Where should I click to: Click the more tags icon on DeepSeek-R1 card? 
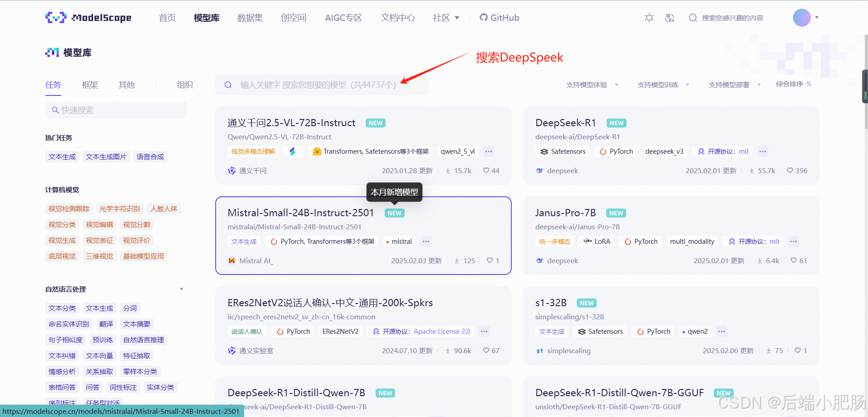pyautogui.click(x=763, y=152)
